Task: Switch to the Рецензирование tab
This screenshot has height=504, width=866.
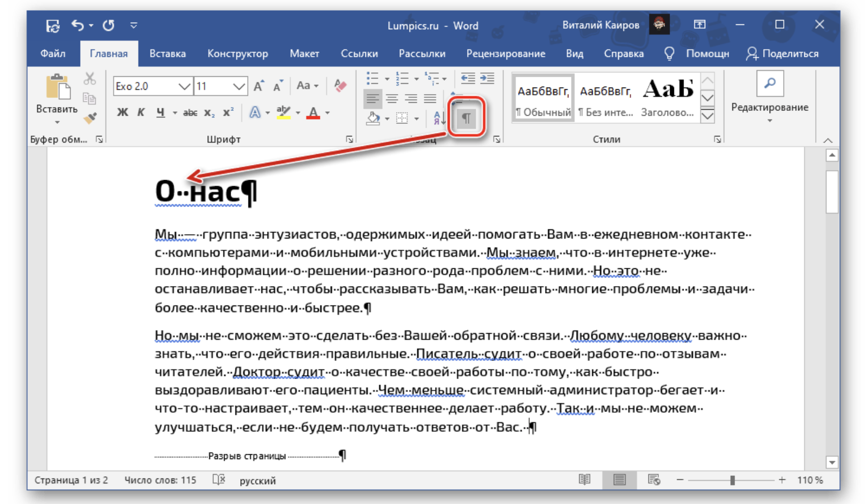Action: pos(506,54)
